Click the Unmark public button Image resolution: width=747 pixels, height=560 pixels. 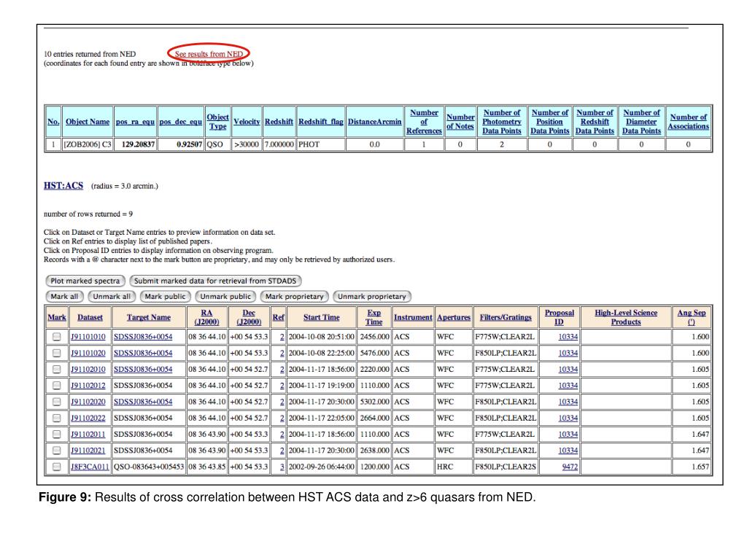tap(225, 296)
